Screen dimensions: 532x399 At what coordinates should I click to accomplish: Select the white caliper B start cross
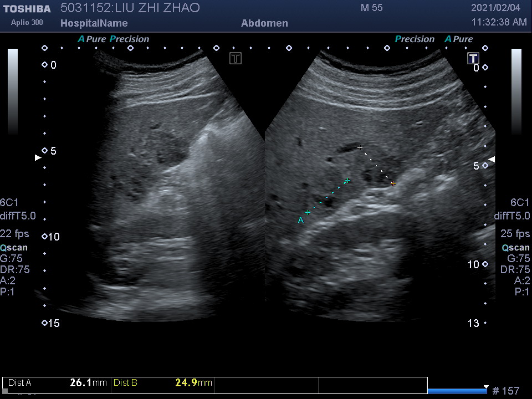point(360,148)
